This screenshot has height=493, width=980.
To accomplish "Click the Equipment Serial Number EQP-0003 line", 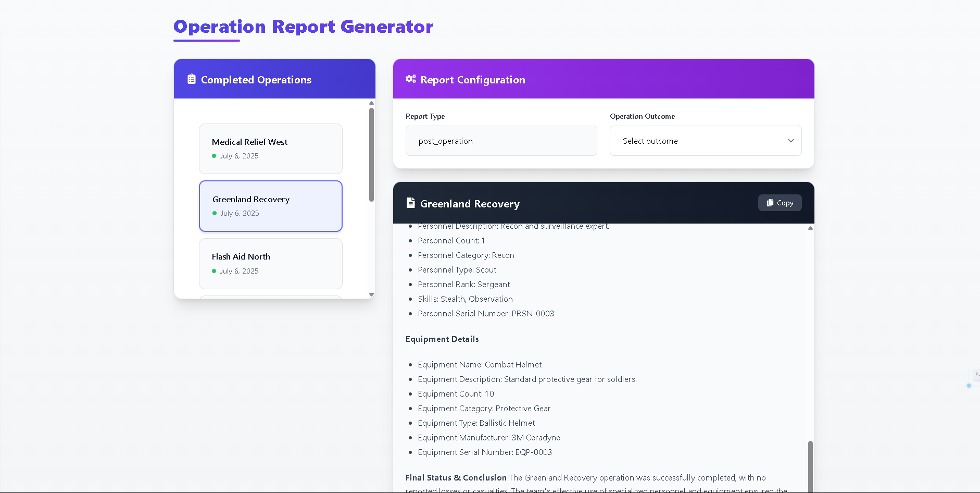I will coord(485,452).
